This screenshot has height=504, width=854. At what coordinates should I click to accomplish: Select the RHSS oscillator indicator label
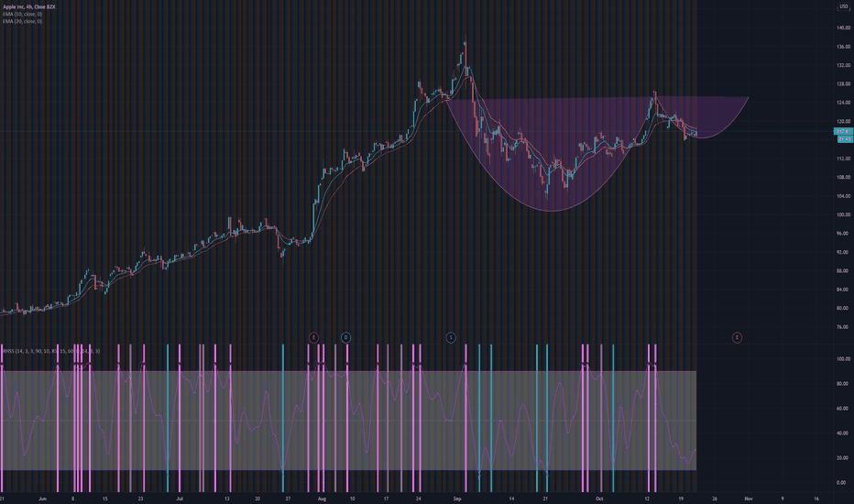coord(51,352)
